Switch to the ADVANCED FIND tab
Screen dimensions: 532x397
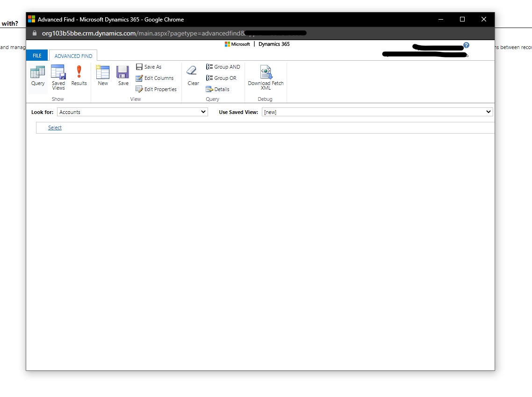pos(73,56)
